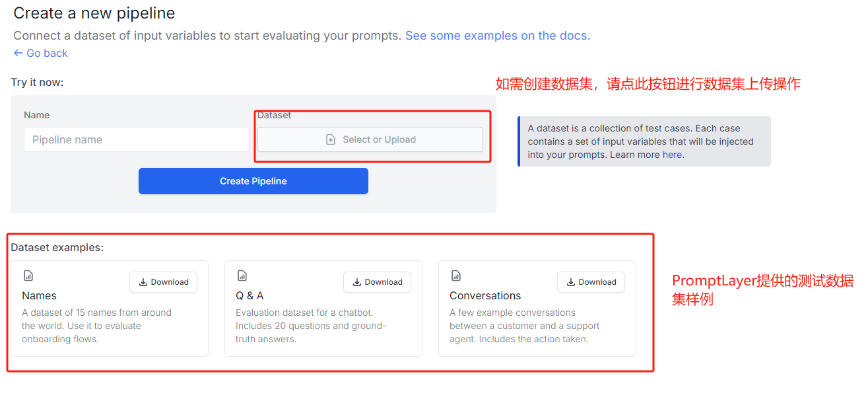Viewport: 868px width, 405px height.
Task: Download the Conversations example dataset
Action: point(591,282)
